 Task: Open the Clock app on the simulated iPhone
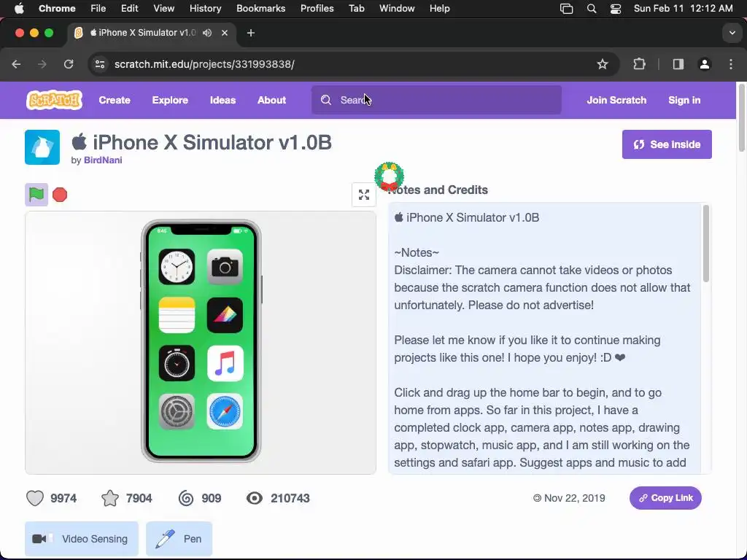pyautogui.click(x=177, y=267)
